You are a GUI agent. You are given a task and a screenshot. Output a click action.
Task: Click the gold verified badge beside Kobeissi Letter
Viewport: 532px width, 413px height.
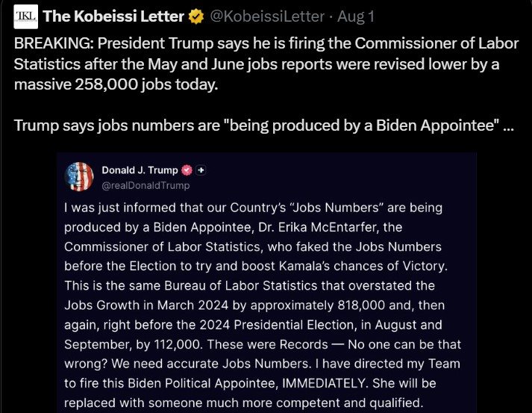196,16
